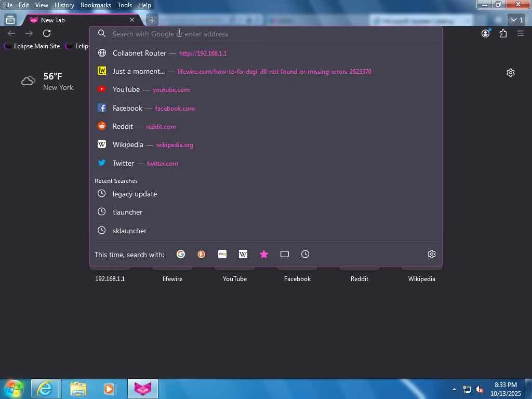The width and height of the screenshot is (532, 399).
Task: Open the Windows Start button
Action: coord(14,389)
